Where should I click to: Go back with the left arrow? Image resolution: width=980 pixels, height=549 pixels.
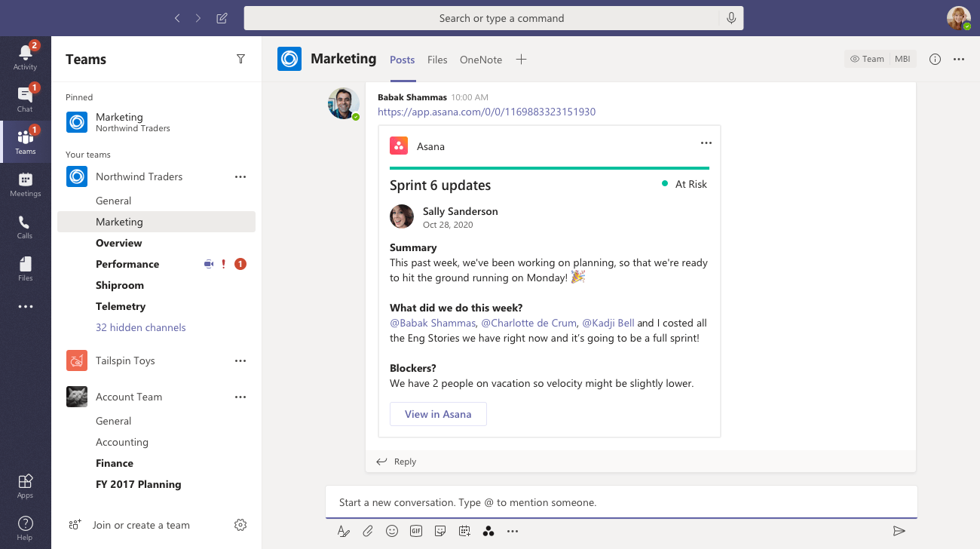[177, 18]
